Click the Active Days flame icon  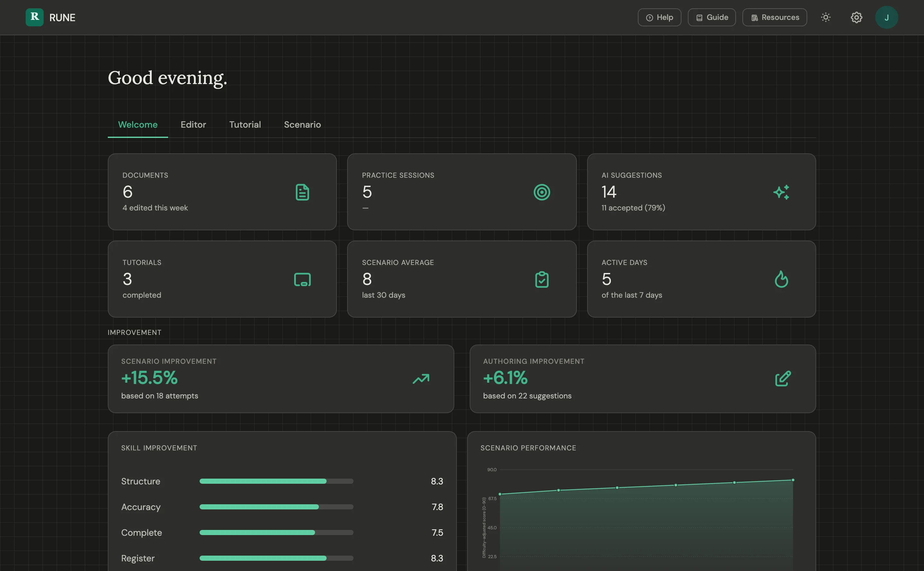pyautogui.click(x=781, y=279)
